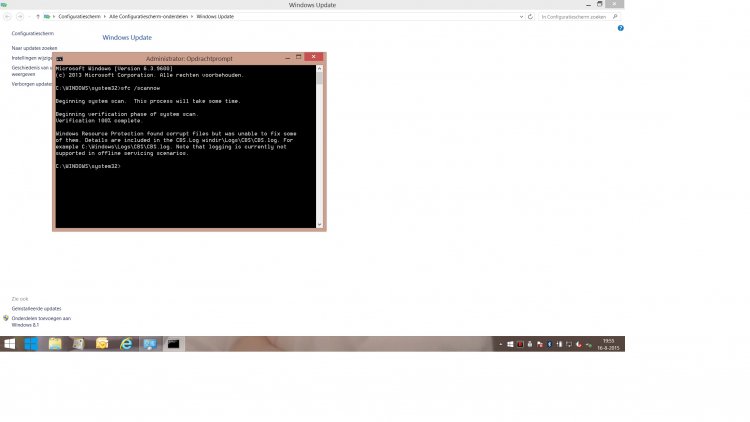The width and height of the screenshot is (750, 422).
Task: Open the taskbar clock showing 16-8-2015
Action: pyautogui.click(x=608, y=344)
